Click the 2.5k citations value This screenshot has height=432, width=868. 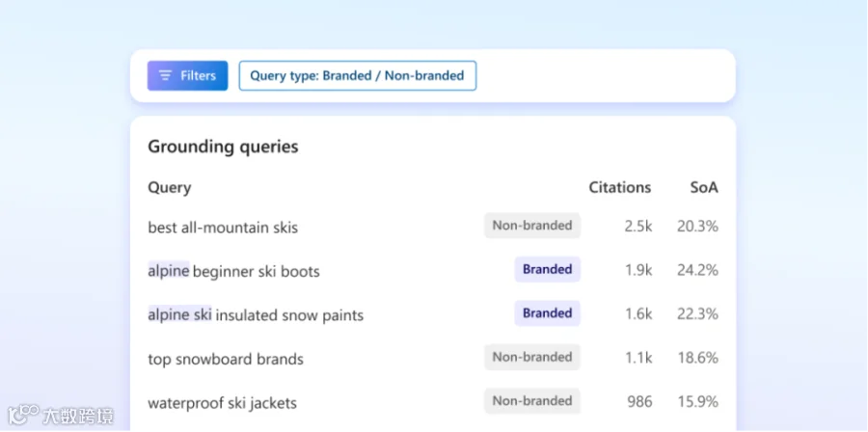click(x=638, y=227)
